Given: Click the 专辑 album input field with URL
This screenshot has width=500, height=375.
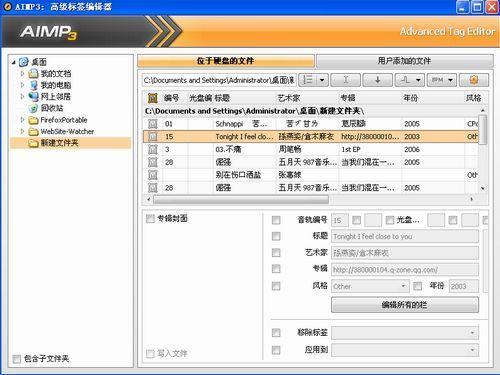Looking at the screenshot, I should 405,269.
